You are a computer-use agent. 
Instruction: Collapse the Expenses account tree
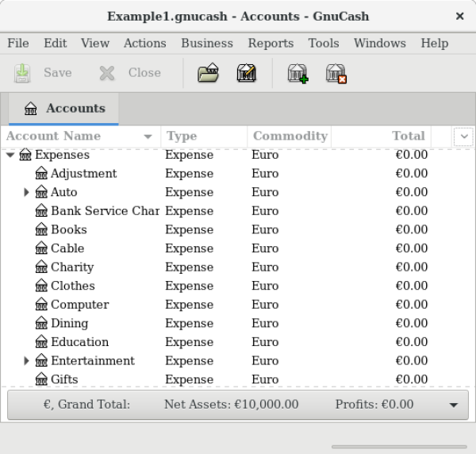click(x=10, y=155)
